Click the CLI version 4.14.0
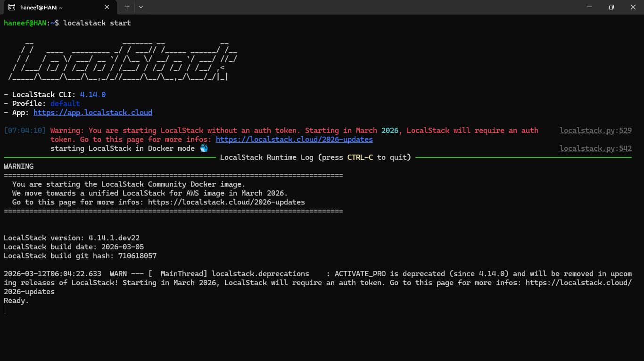Screen dimensions: 644x361 [x=93, y=95]
